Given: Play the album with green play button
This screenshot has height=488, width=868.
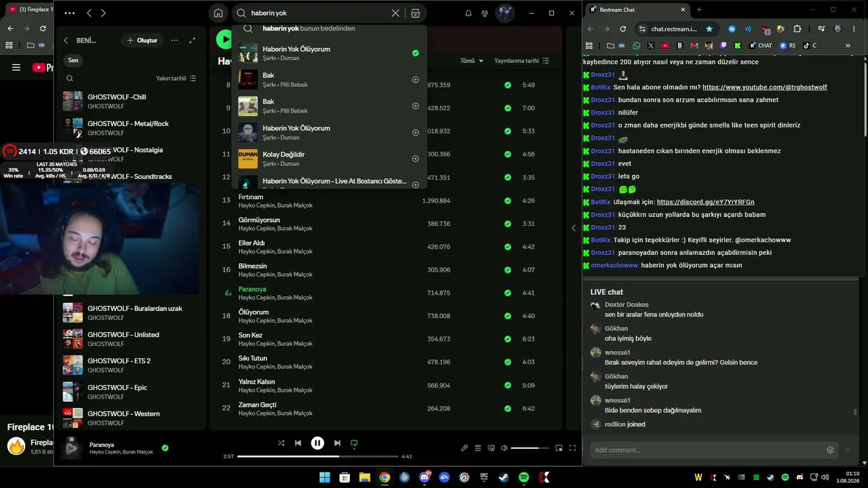Looking at the screenshot, I should click(224, 39).
